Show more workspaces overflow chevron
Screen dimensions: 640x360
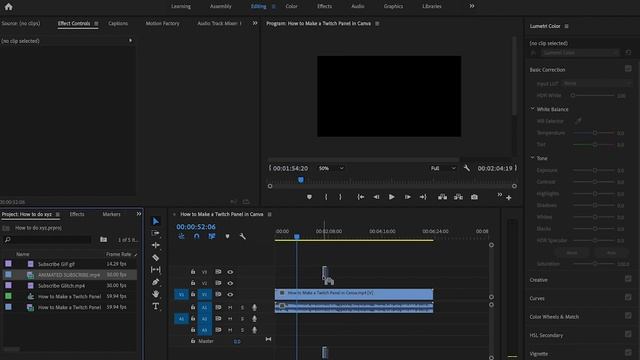click(x=472, y=6)
